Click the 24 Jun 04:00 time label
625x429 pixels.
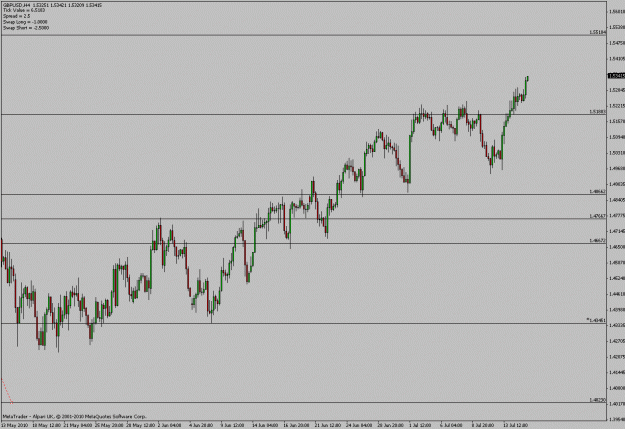pos(359,425)
